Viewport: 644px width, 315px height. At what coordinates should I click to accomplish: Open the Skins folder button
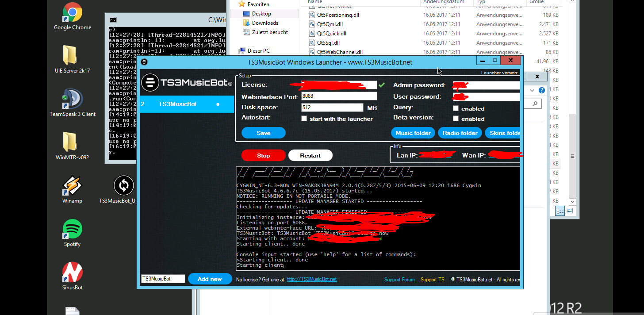tap(503, 133)
